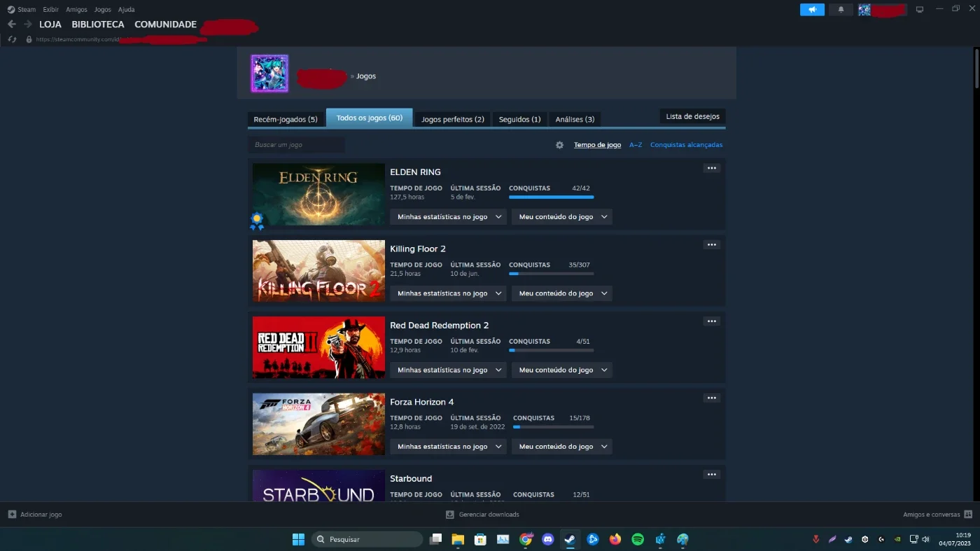Open the Jogos perfeitos tab
This screenshot has width=980, height=551.
coord(453,119)
